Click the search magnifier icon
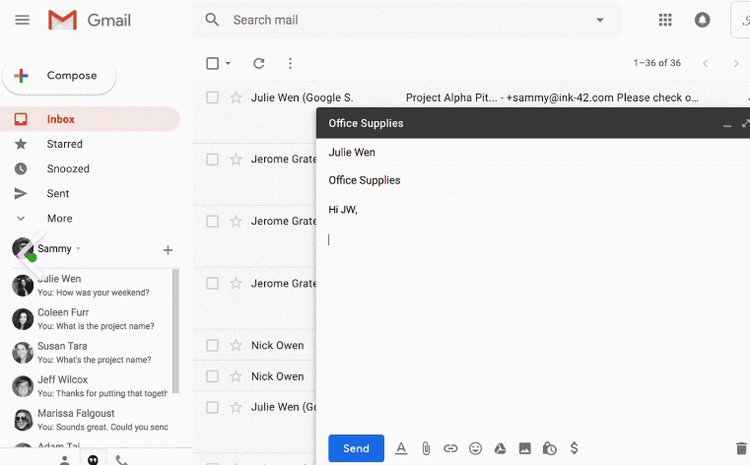 tap(212, 20)
